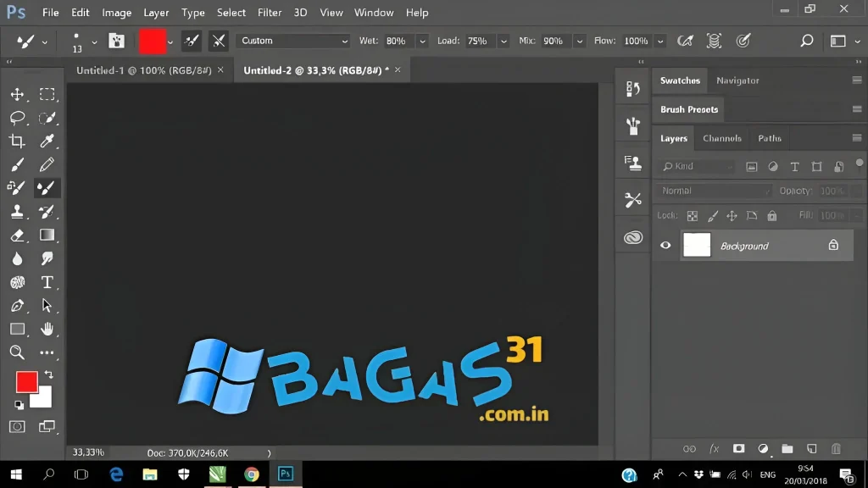Switch to the Channels tab

coord(722,138)
